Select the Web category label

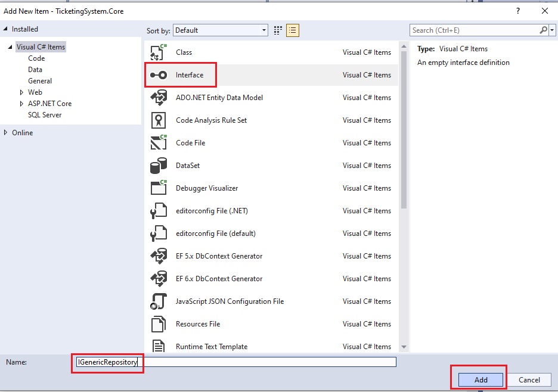pos(35,92)
